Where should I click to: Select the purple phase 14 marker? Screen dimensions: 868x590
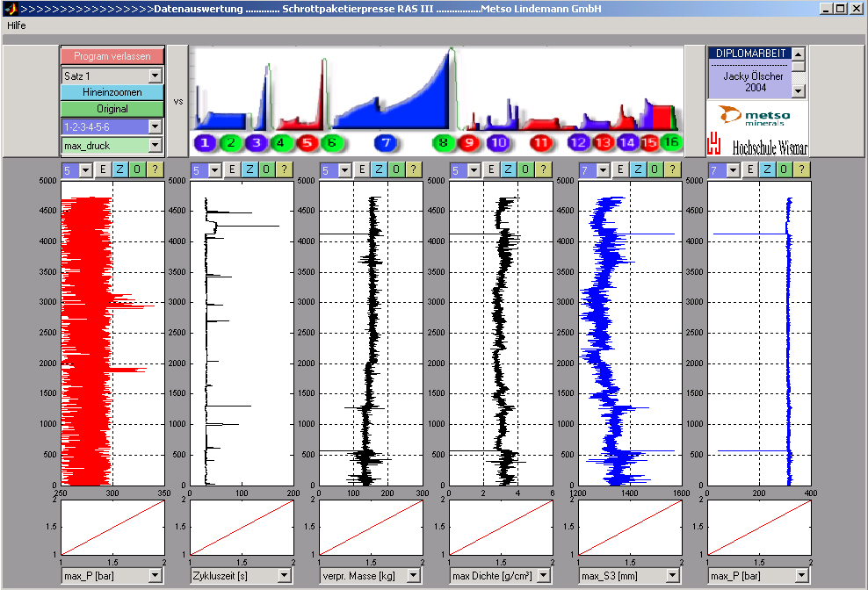point(627,142)
